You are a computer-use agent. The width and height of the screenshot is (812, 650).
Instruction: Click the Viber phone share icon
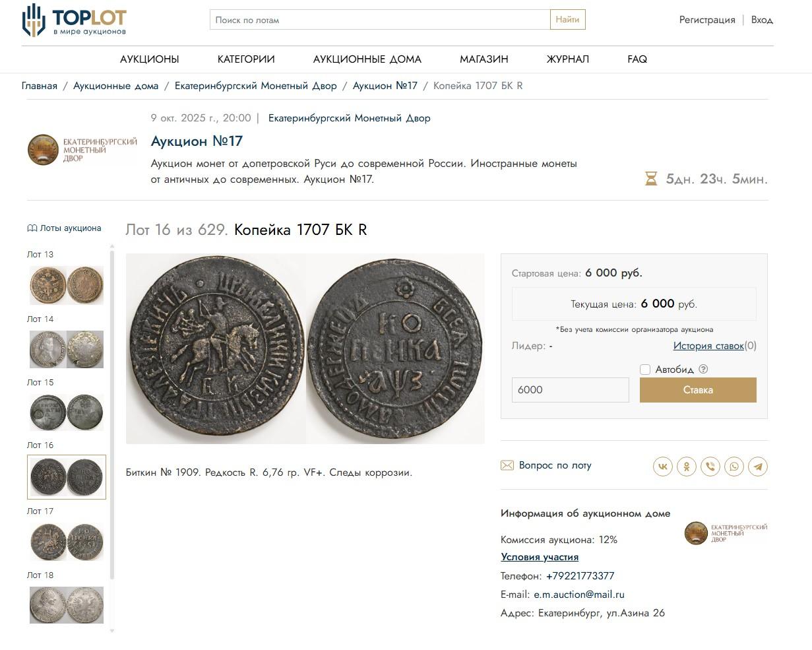click(710, 467)
